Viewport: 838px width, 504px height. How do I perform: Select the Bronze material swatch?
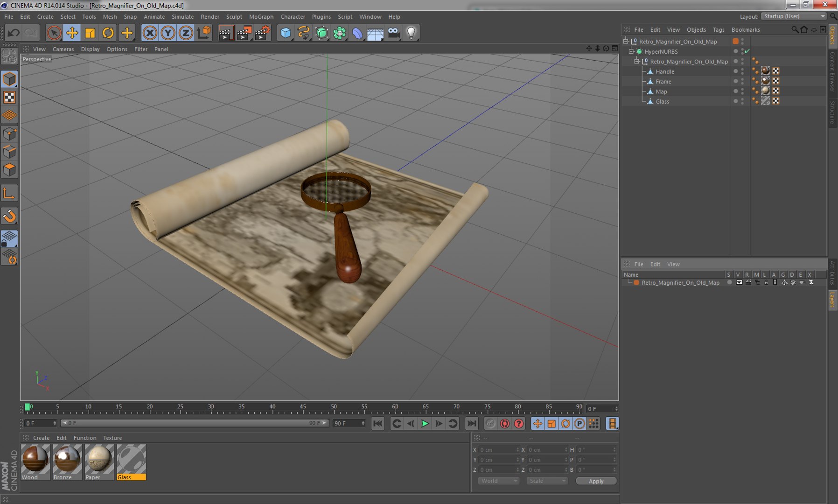coord(67,459)
